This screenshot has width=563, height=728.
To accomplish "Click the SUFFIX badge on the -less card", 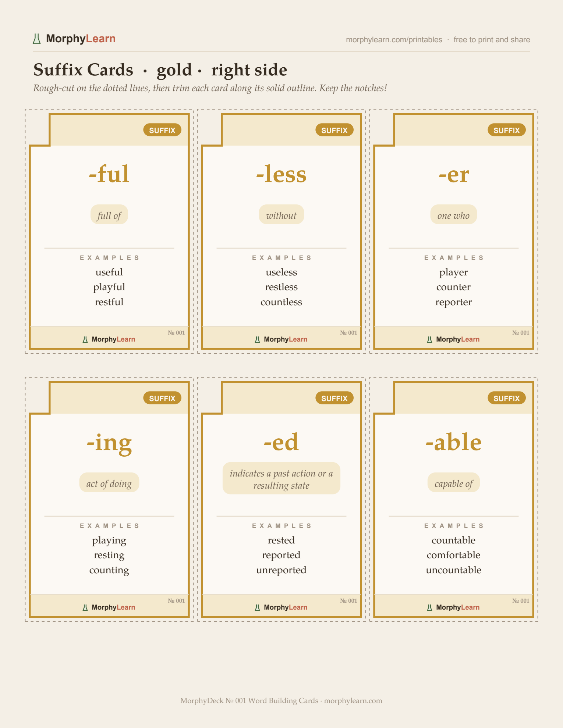I will coord(334,130).
